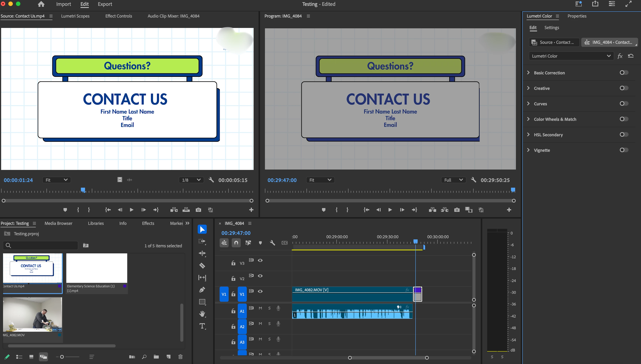Open the Export workspace tab

pos(105,4)
